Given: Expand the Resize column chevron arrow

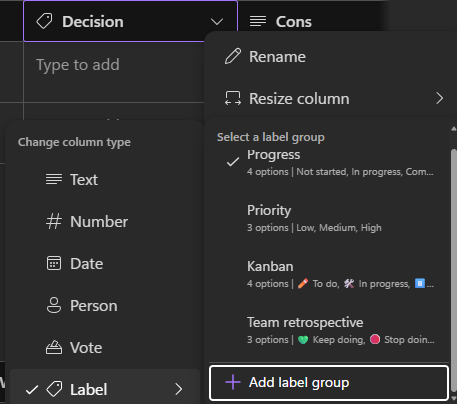Looking at the screenshot, I should tap(440, 98).
